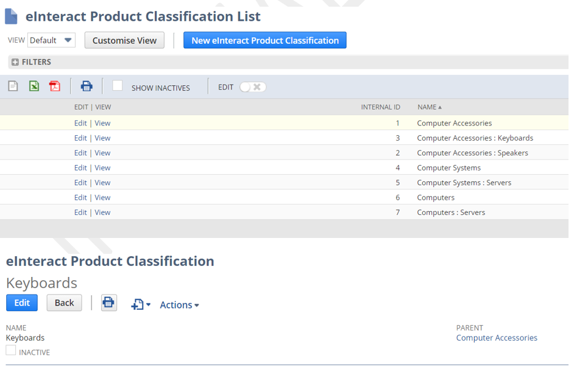Open the Customise View button
588x381 pixels.
[124, 40]
